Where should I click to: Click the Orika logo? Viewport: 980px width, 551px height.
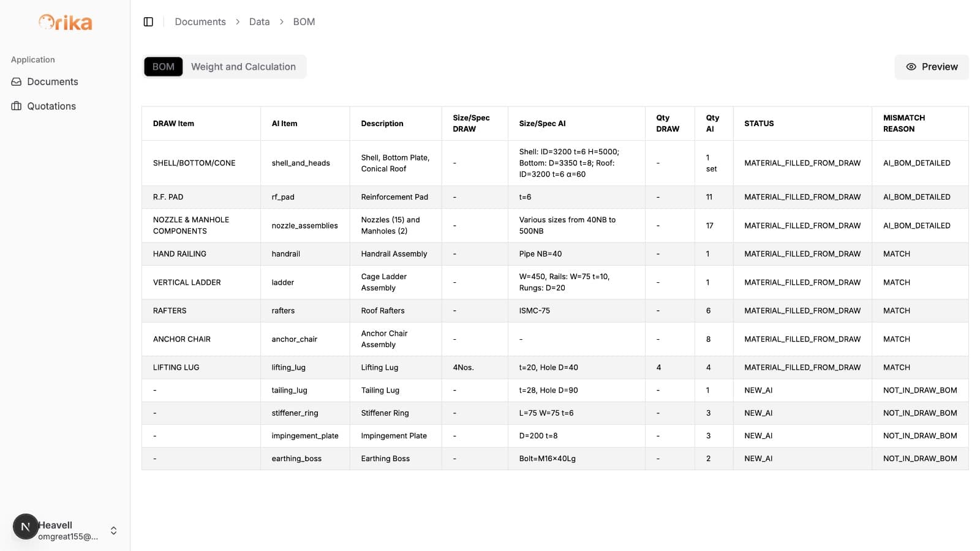65,23
